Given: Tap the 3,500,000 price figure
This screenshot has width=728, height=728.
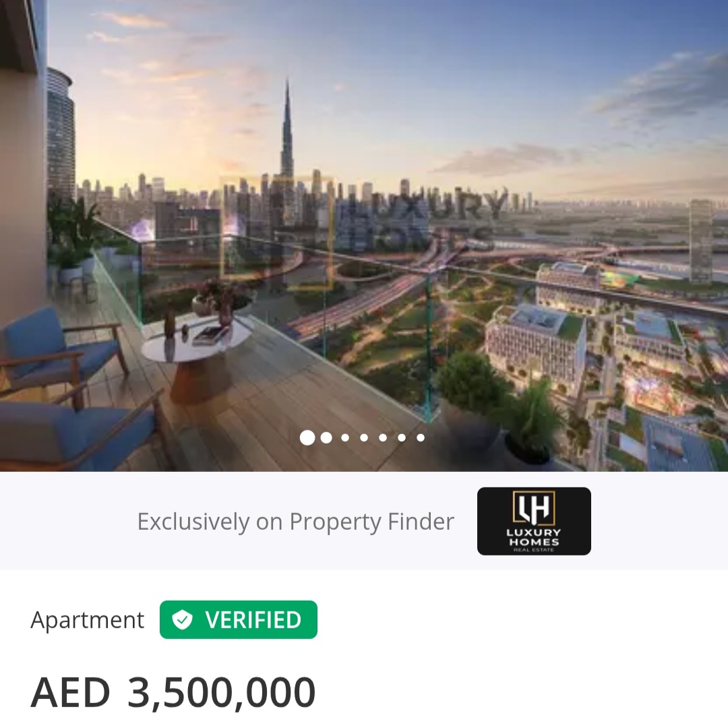Looking at the screenshot, I should pyautogui.click(x=222, y=692).
